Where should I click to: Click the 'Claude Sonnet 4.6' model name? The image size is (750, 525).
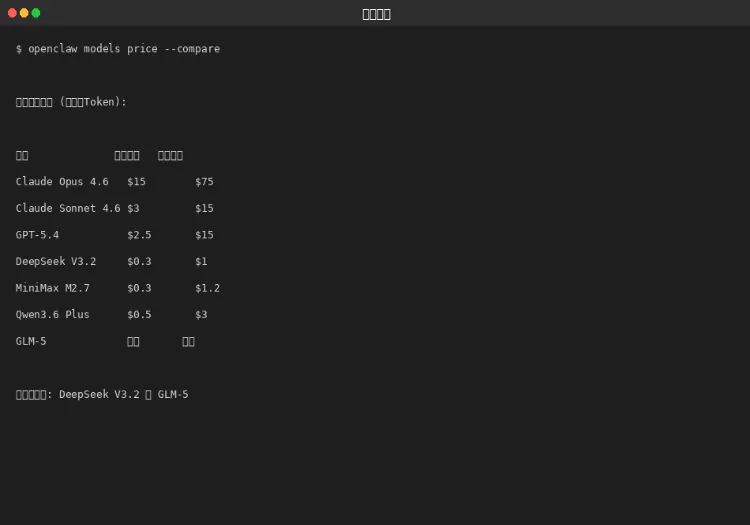(x=68, y=208)
